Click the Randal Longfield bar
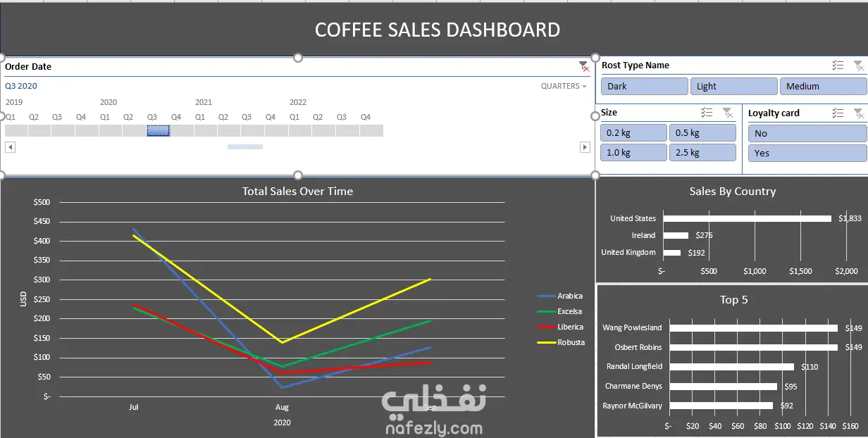Viewport: 868px width, 438px height. [x=732, y=367]
